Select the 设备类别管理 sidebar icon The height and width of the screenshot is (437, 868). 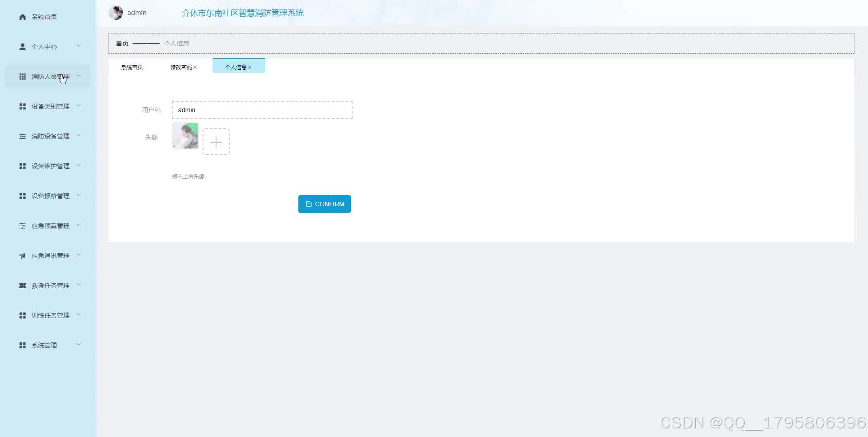22,106
